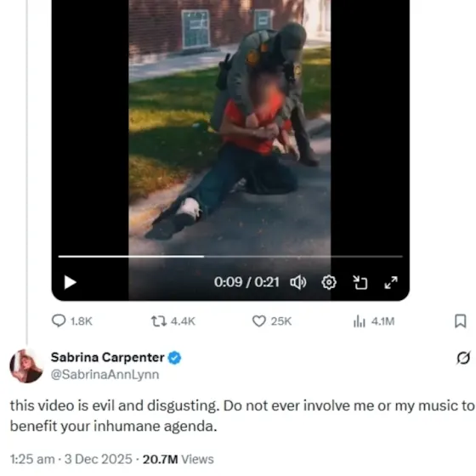This screenshot has width=476, height=476.
Task: View the 20.7M Views count
Action: point(178,459)
